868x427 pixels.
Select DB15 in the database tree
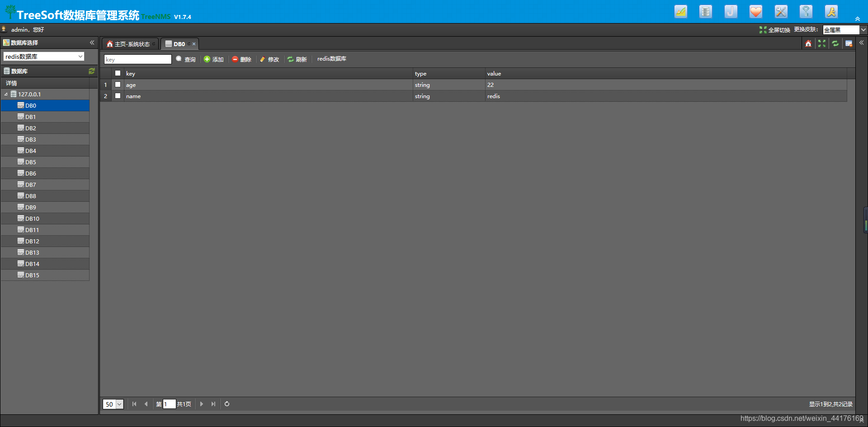click(45, 275)
